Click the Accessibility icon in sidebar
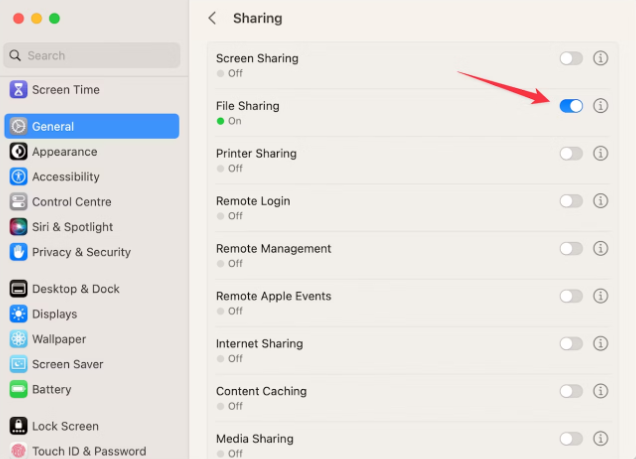Screen dimensions: 636x459 (x=18, y=177)
